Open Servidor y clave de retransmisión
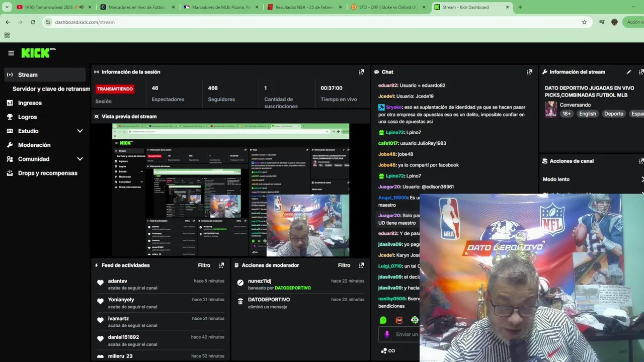Screen dimensions: 644x362 coord(51,89)
